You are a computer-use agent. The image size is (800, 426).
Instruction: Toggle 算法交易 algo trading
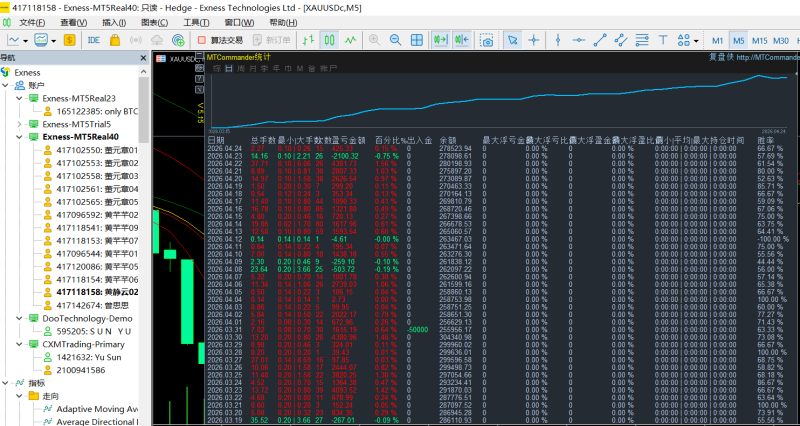click(217, 40)
